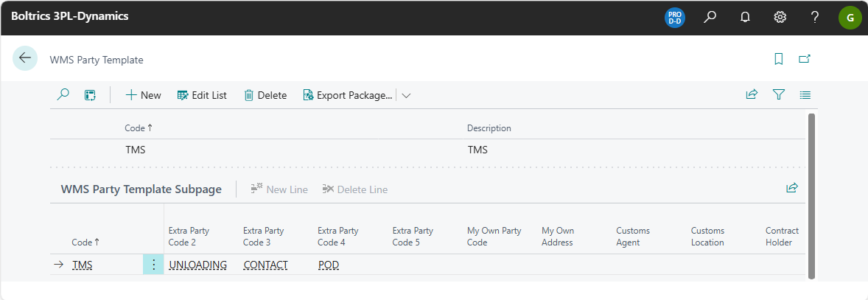Click New in the toolbar
This screenshot has height=300, width=868.
tap(143, 95)
